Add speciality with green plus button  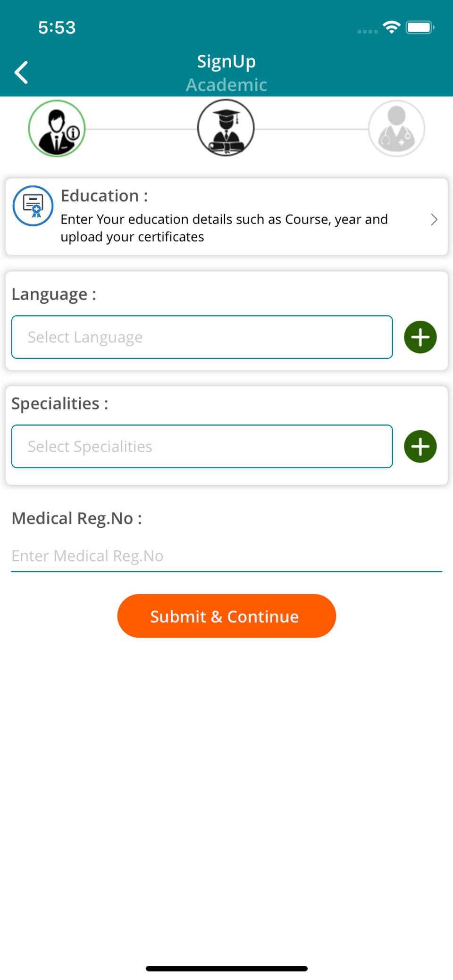tap(420, 447)
